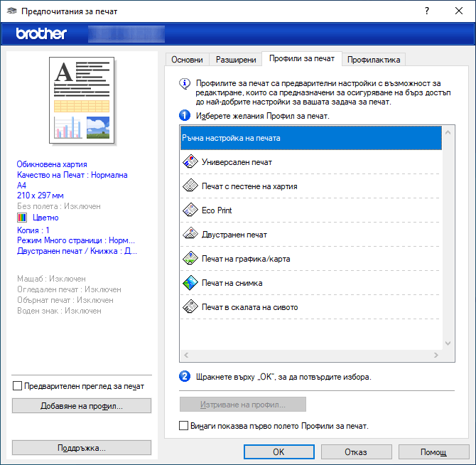Select the Универсален печат profile icon
The width and height of the screenshot is (476, 465).
pyautogui.click(x=190, y=161)
